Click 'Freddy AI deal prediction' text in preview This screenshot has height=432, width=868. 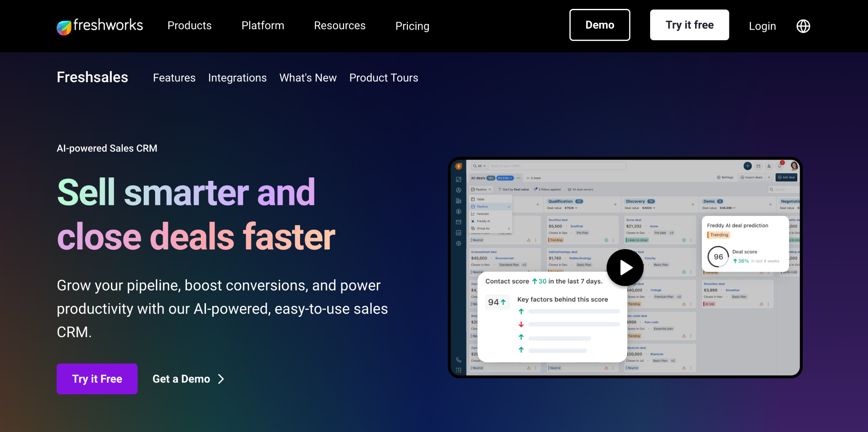pos(737,225)
